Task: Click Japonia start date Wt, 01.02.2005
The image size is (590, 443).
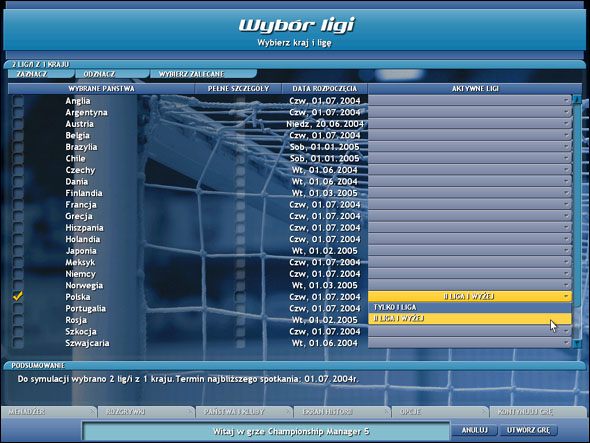Action: coord(325,251)
